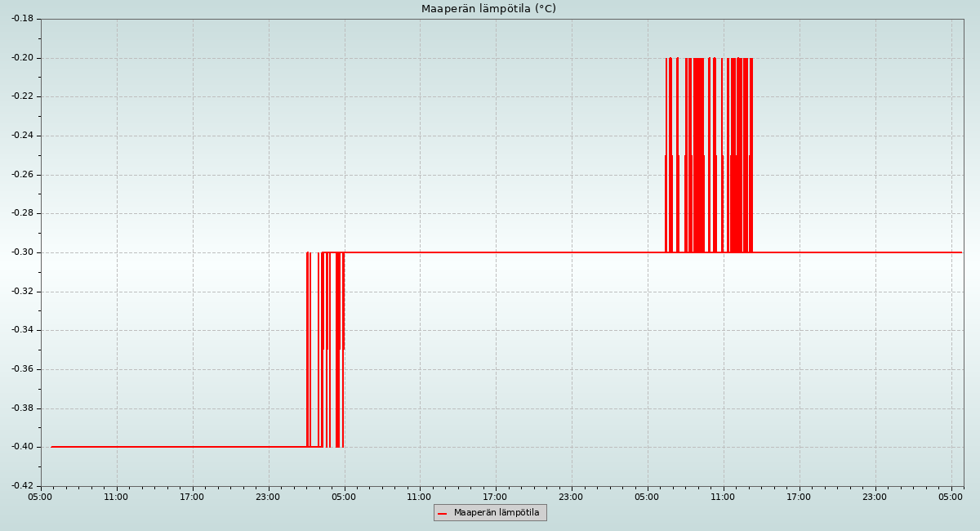Screen dimensions: 980x531
Task: Click the -0.34 y-axis tick label
Action: (x=23, y=330)
